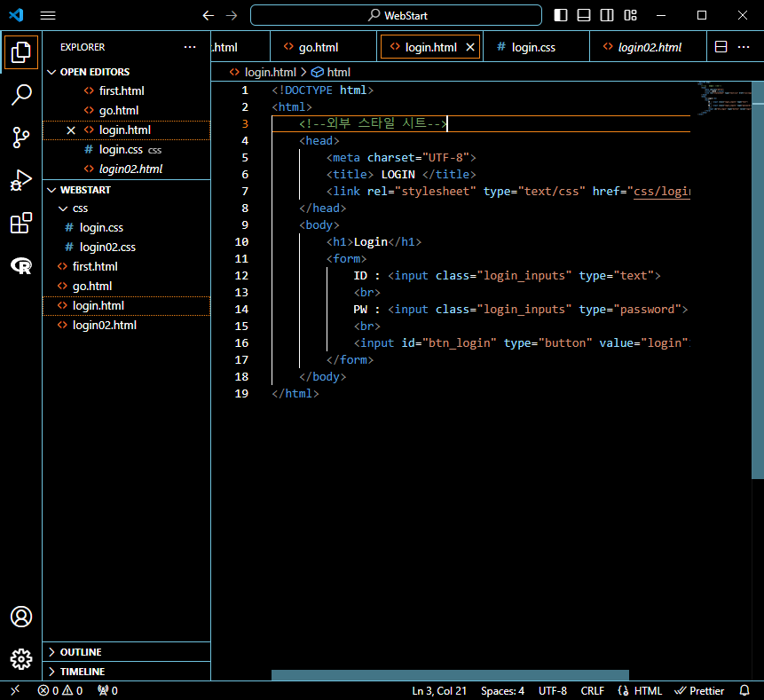Open Source Control view icon
The width and height of the screenshot is (764, 700).
[21, 137]
